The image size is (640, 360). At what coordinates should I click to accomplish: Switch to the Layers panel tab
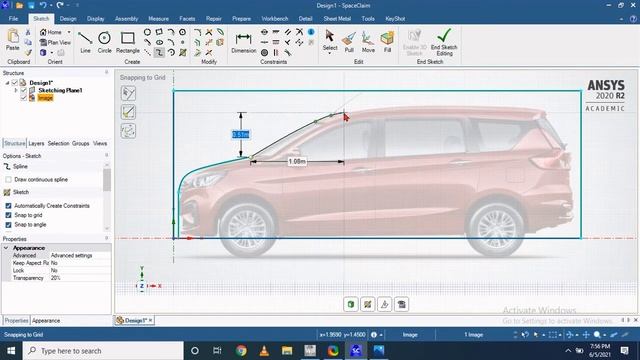(36, 143)
